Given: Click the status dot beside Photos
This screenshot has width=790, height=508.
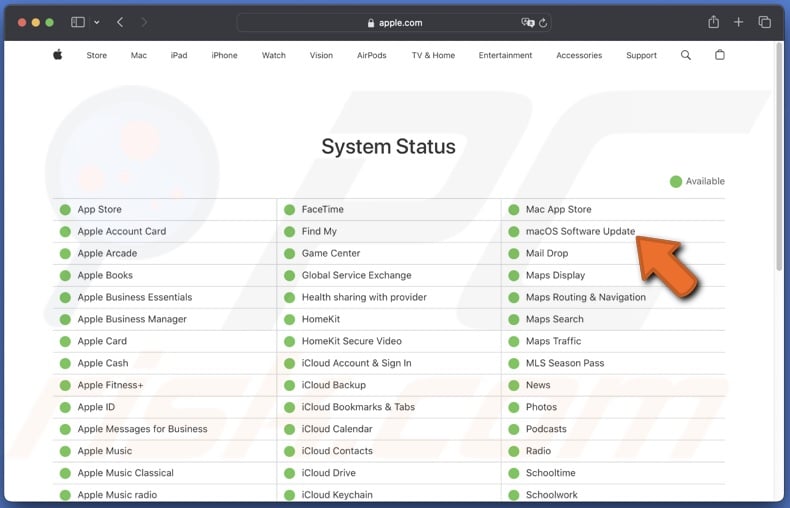Looking at the screenshot, I should click(x=513, y=407).
